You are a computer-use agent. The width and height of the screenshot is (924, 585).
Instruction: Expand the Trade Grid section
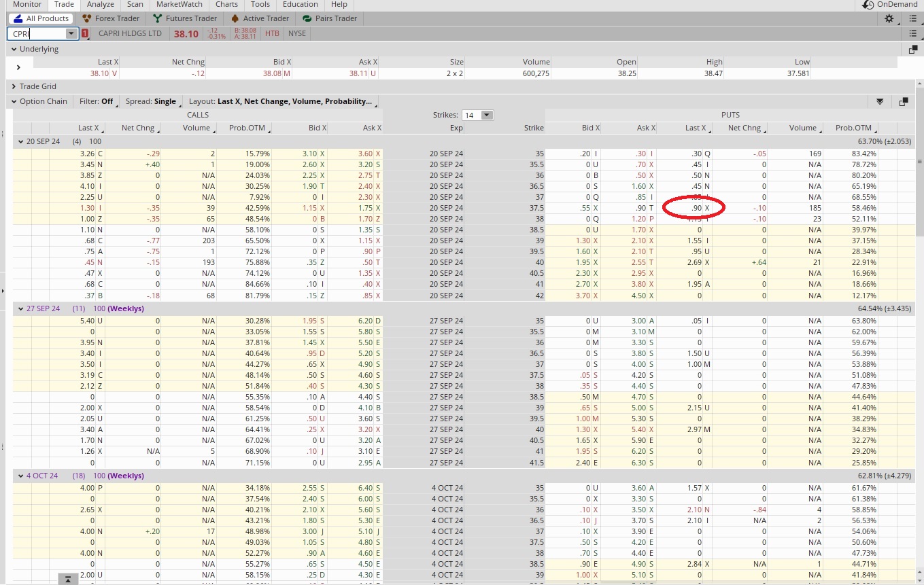[x=14, y=86]
